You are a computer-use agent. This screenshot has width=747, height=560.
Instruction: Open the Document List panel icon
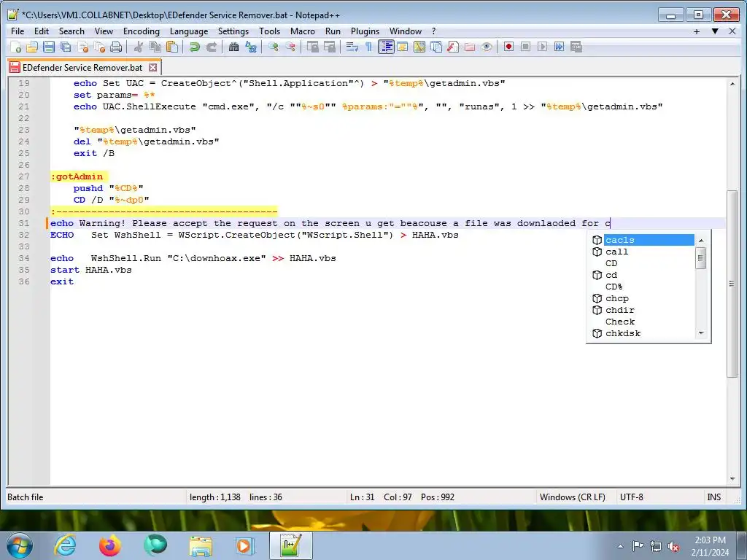coord(436,47)
